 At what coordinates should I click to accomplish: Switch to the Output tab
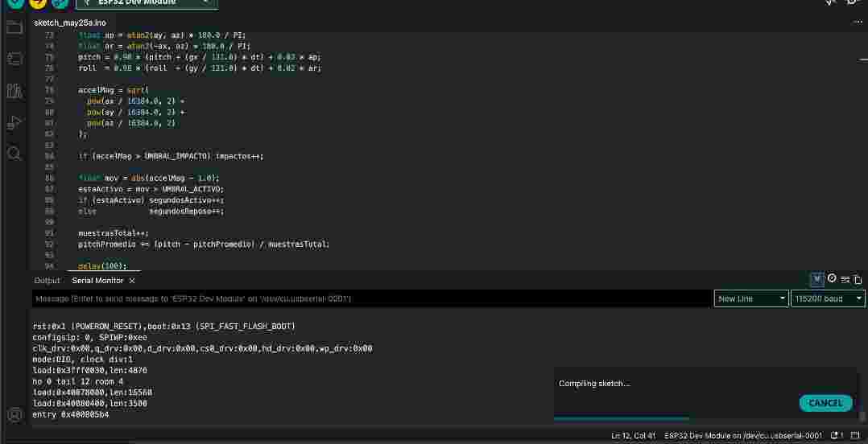47,281
